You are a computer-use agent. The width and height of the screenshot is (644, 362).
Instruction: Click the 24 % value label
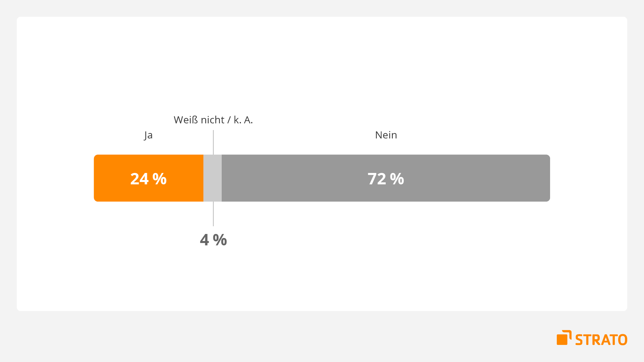(148, 179)
